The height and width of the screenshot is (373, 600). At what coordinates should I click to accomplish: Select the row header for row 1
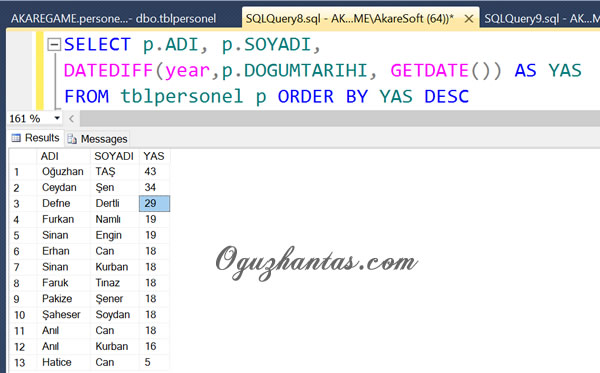(23, 172)
